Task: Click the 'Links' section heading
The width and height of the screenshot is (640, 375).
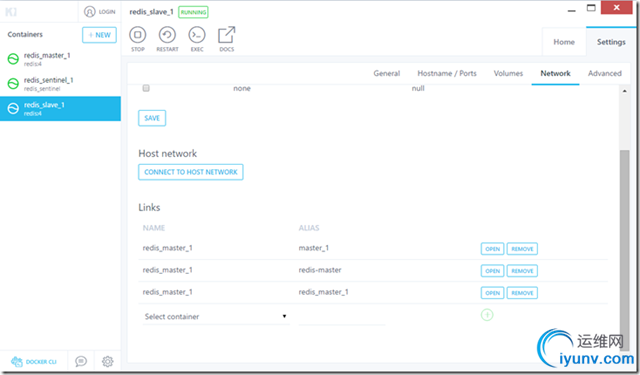Action: pos(149,207)
